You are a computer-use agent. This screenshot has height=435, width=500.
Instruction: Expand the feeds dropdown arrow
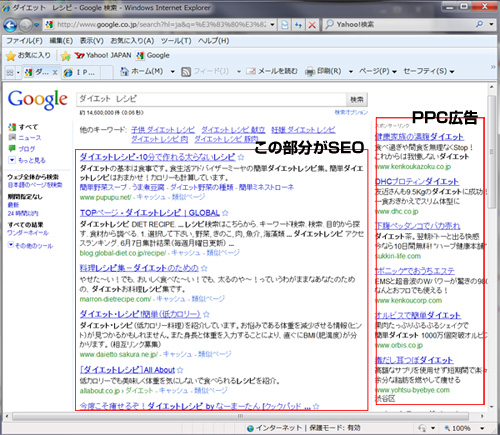click(239, 71)
